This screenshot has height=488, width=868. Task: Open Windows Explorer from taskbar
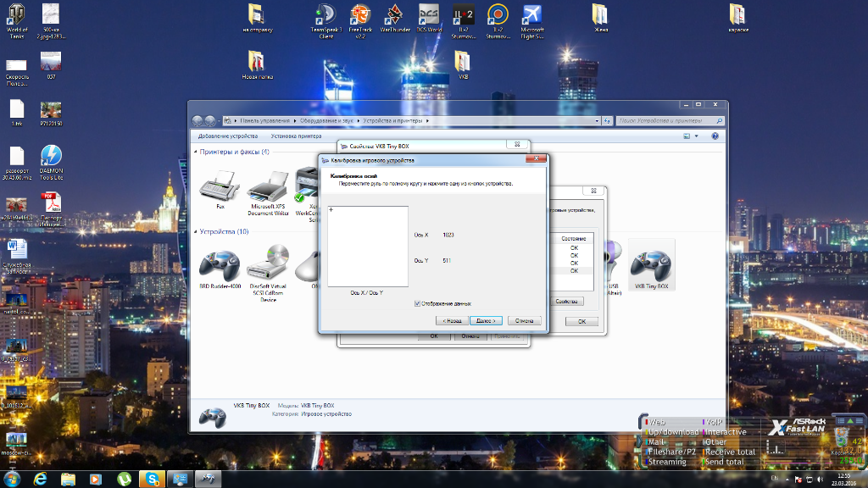point(68,480)
